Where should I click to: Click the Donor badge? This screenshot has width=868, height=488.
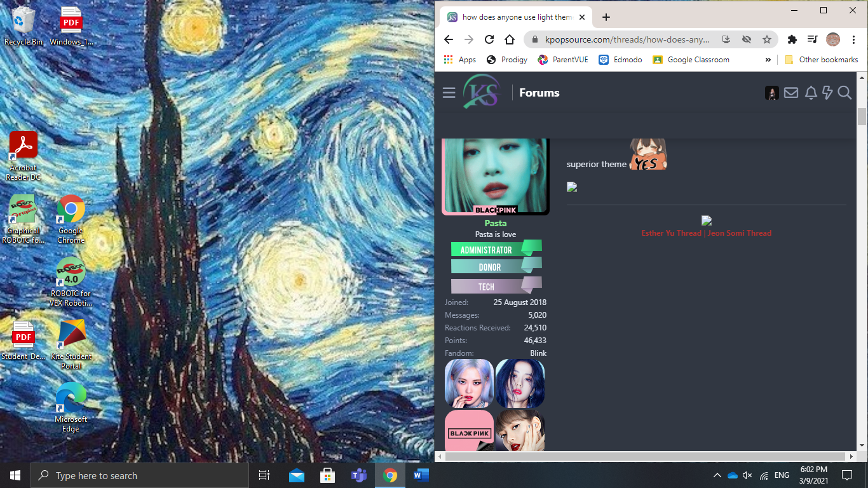(496, 266)
